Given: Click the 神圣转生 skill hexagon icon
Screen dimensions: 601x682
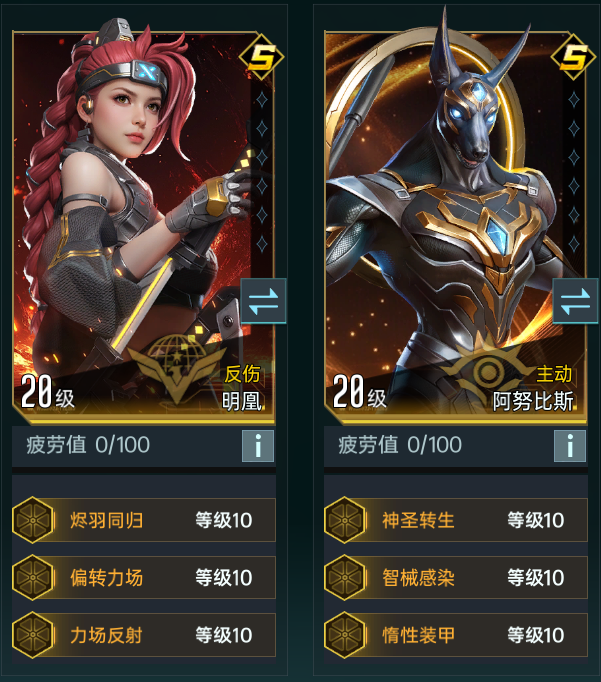Looking at the screenshot, I should coord(345,520).
